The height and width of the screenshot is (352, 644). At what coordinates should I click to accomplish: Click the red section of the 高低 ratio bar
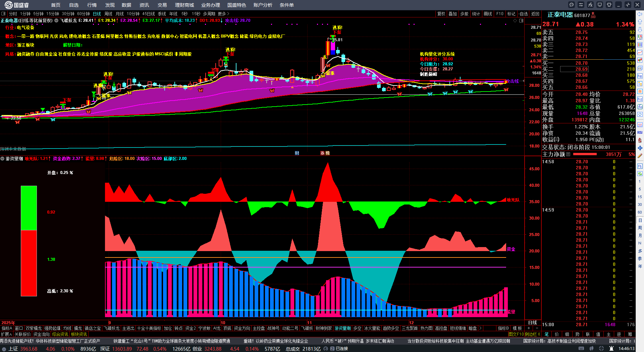[29, 263]
